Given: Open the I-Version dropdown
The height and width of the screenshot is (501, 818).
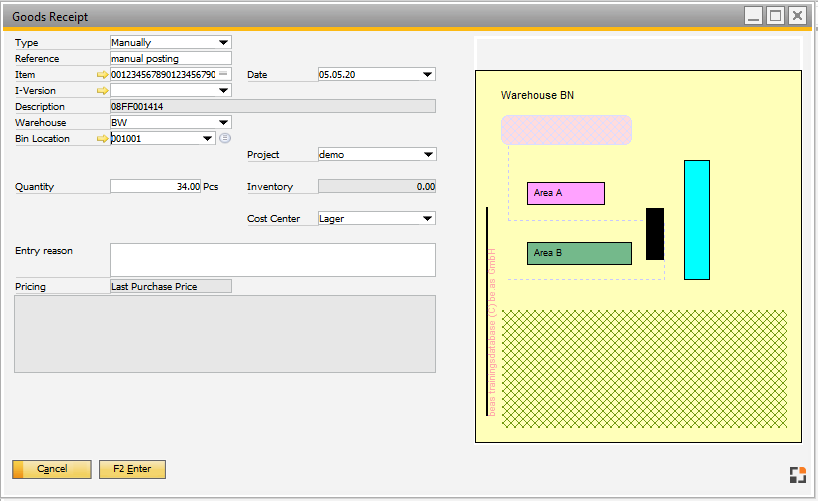Looking at the screenshot, I should pyautogui.click(x=223, y=91).
